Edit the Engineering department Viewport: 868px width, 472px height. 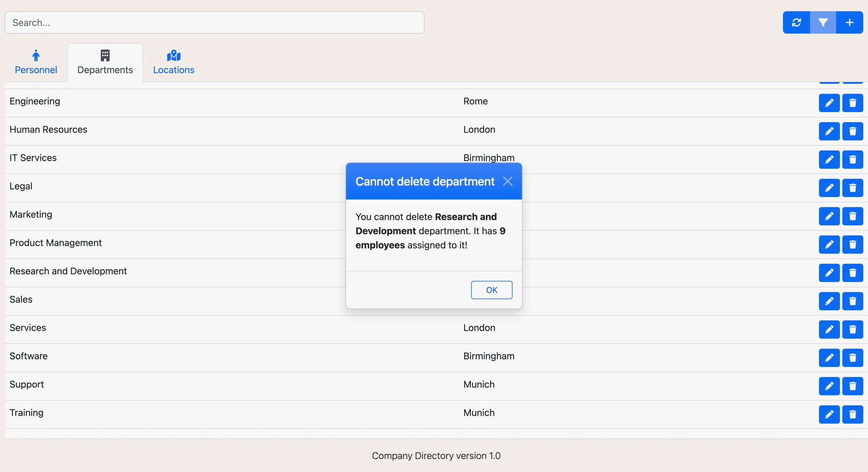[829, 103]
